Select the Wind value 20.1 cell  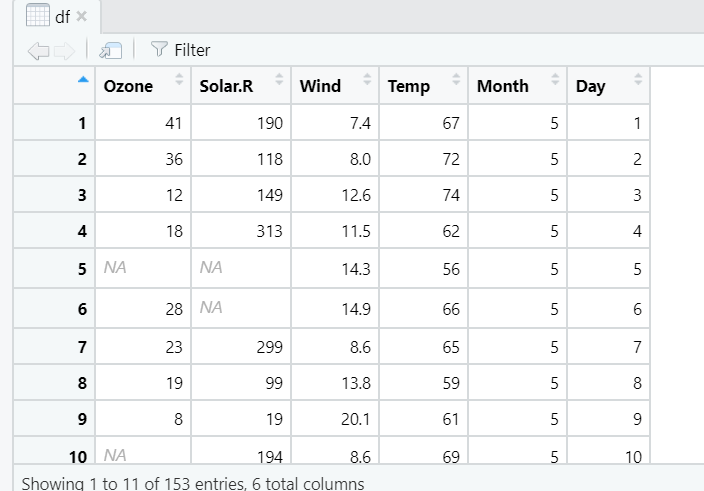point(335,418)
